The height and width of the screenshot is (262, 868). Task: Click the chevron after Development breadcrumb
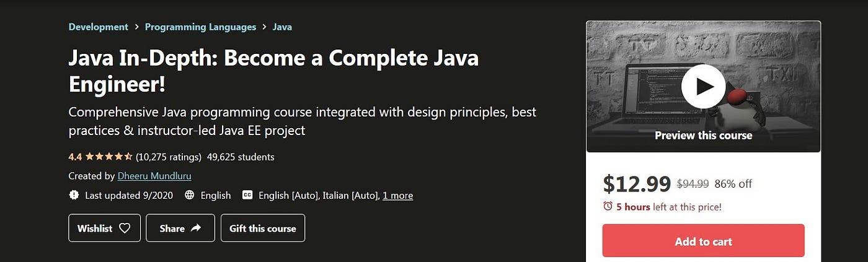point(137,27)
